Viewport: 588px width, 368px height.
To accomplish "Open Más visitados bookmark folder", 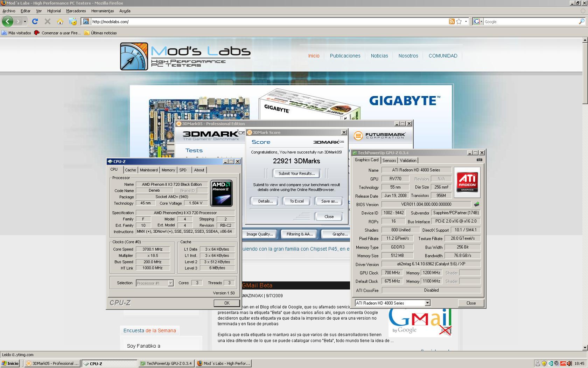I will click(16, 33).
